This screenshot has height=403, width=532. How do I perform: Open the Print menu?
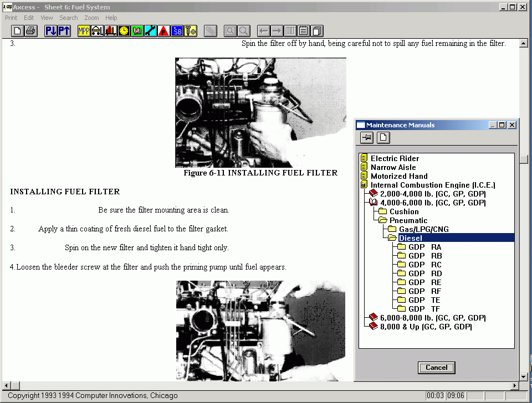coord(11,18)
